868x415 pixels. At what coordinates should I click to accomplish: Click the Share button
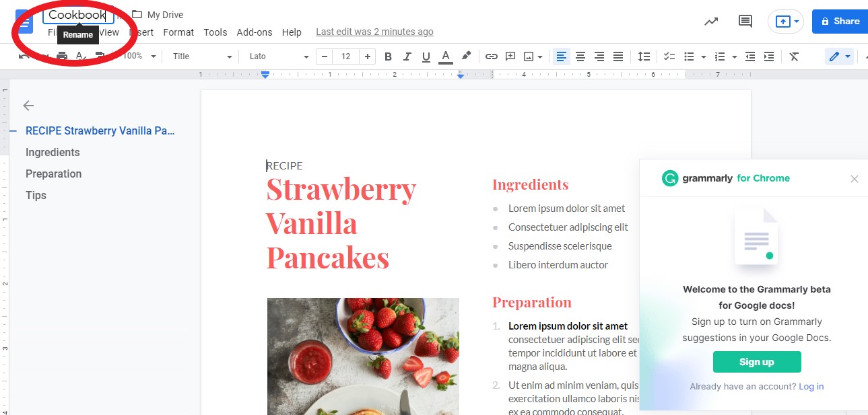[x=839, y=21]
